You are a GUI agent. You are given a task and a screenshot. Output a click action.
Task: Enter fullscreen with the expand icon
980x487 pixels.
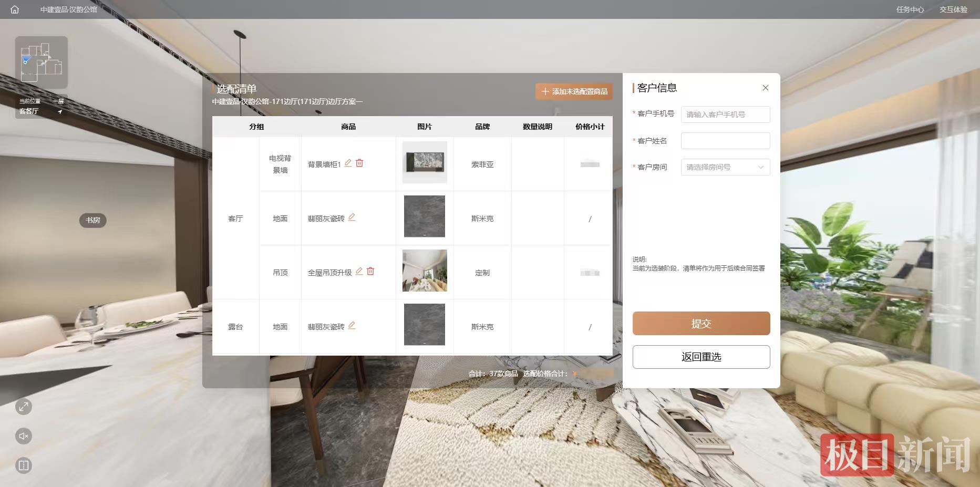pyautogui.click(x=24, y=407)
